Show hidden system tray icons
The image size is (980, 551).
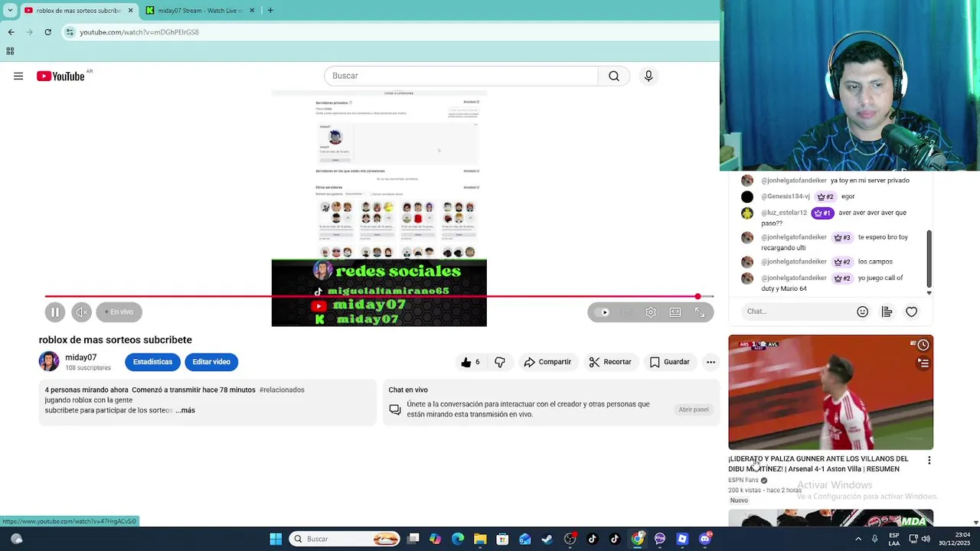pyautogui.click(x=857, y=539)
